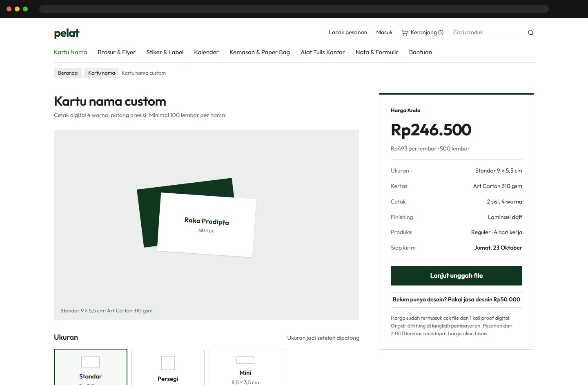Screen dimensions: 588x385
Task: Click the Ukuran section heading
Action: coord(66,337)
